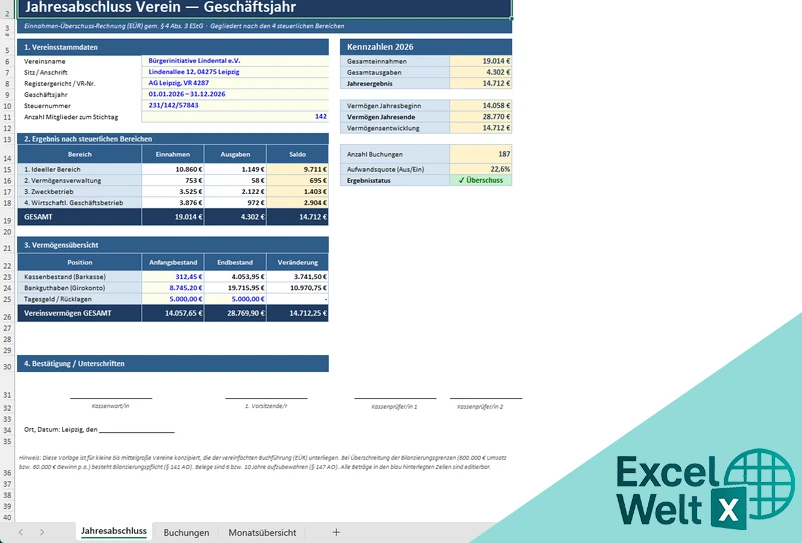The height and width of the screenshot is (543, 802).
Task: Select the total Endbestand '28.769,90 €'
Action: tap(235, 313)
